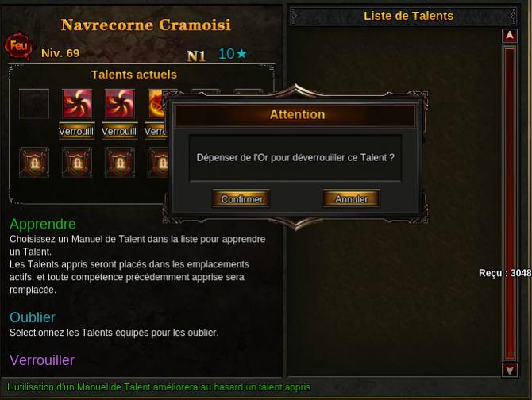Click the Annuler button to cancel
This screenshot has height=400, width=532.
click(351, 198)
